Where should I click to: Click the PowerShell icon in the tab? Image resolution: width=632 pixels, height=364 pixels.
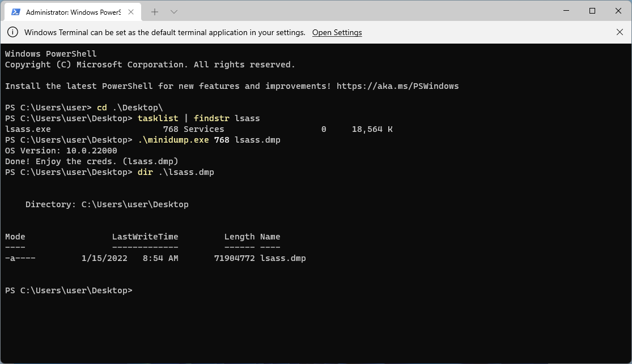tap(16, 12)
